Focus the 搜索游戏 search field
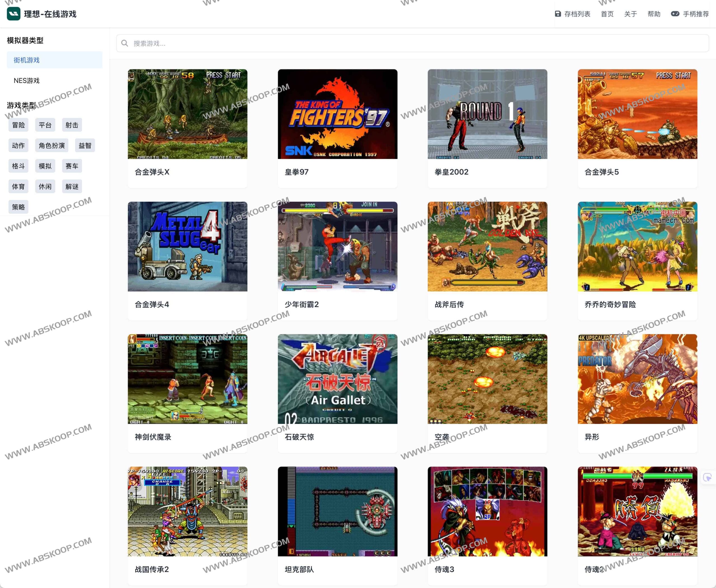The height and width of the screenshot is (588, 716). 412,43
